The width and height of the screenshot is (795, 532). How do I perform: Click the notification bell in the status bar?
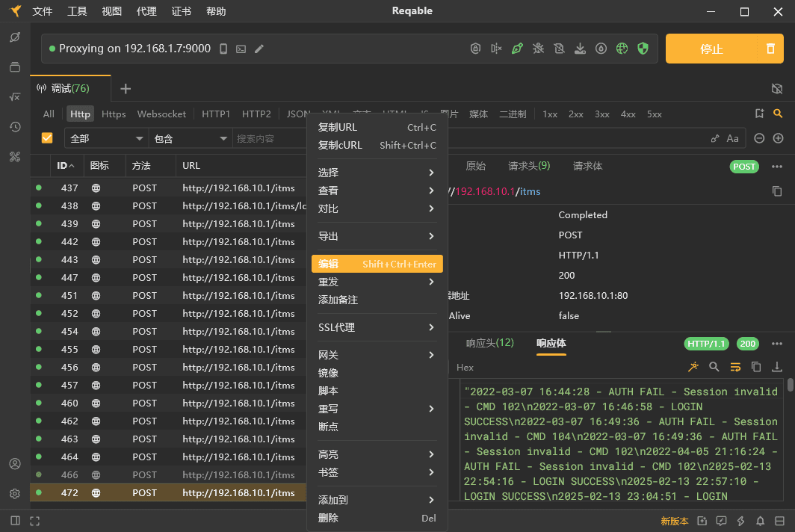760,521
